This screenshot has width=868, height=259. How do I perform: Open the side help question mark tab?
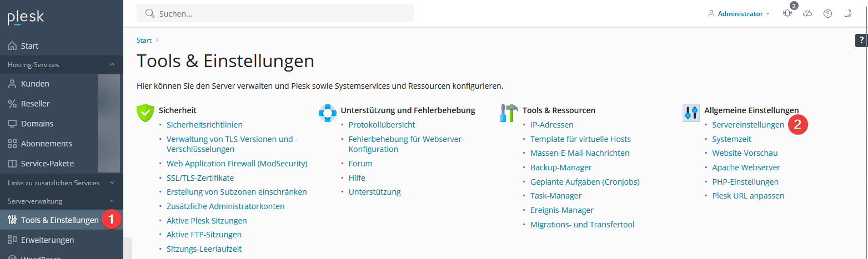[861, 40]
